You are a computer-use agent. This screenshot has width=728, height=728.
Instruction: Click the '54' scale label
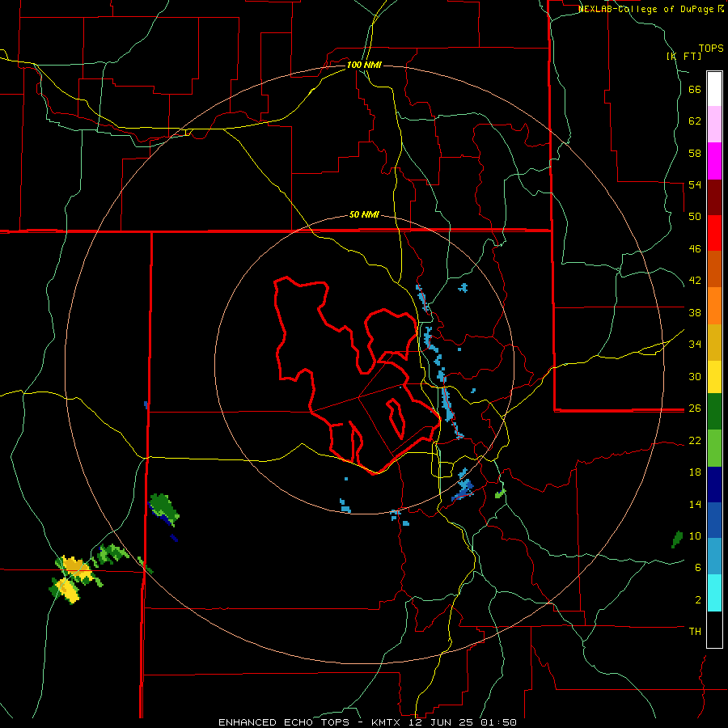click(695, 184)
